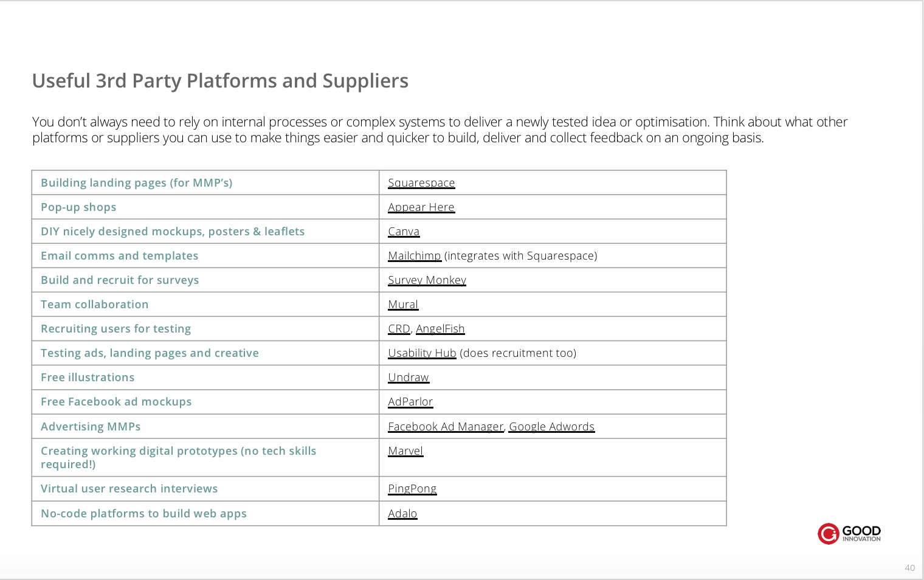Follow the Adalo link
Viewport: 924px width, 580px height.
(402, 514)
